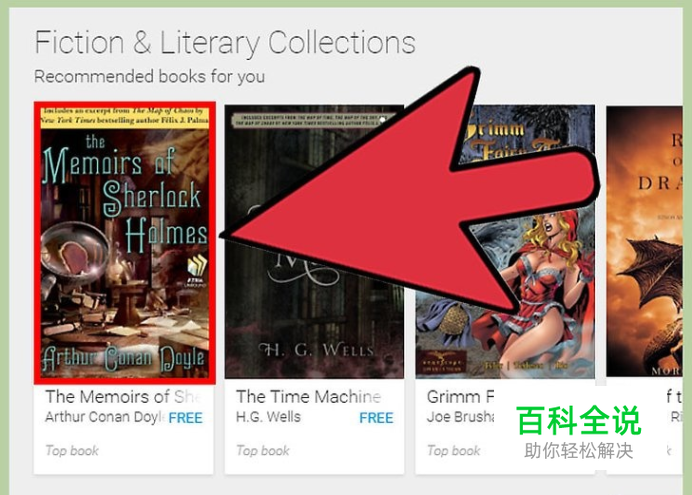Click the Joe Brusha author link
Viewport: 692px width, 495px height.
coord(460,417)
